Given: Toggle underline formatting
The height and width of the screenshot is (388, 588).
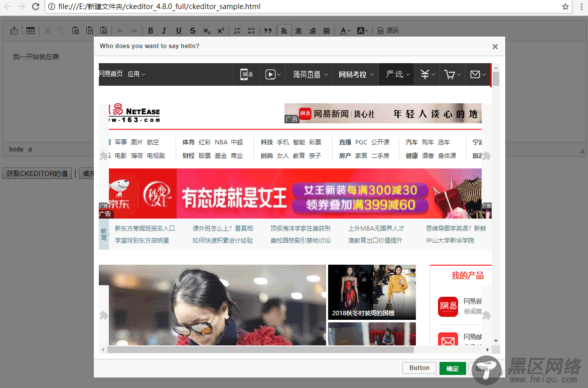Looking at the screenshot, I should tap(179, 31).
